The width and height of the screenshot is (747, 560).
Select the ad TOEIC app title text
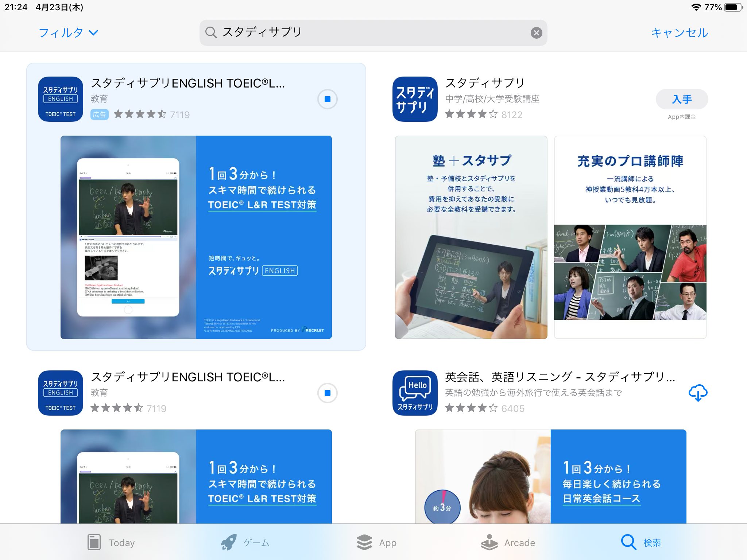[x=188, y=83]
